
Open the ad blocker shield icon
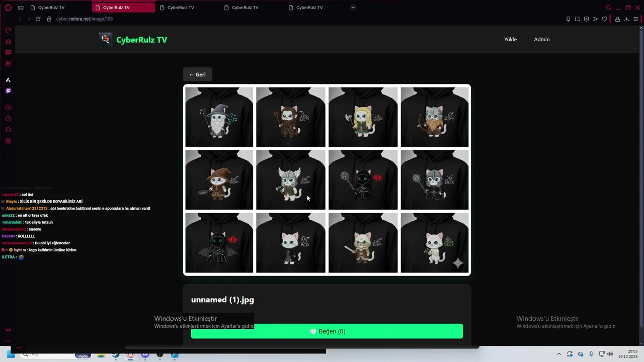click(587, 19)
